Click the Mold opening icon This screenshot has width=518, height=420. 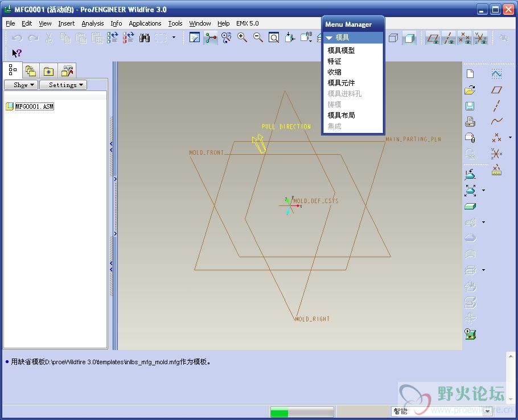(470, 334)
